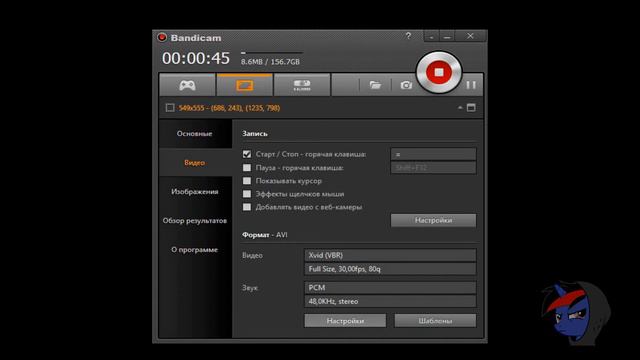Click Настройки button under Формат section
Screen dimensions: 640x360
[x=345, y=321]
